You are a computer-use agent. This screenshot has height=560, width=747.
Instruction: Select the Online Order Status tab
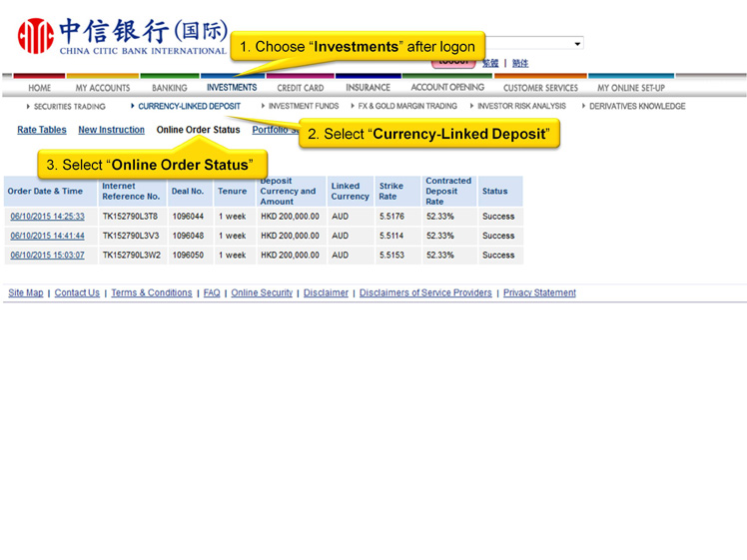(198, 130)
